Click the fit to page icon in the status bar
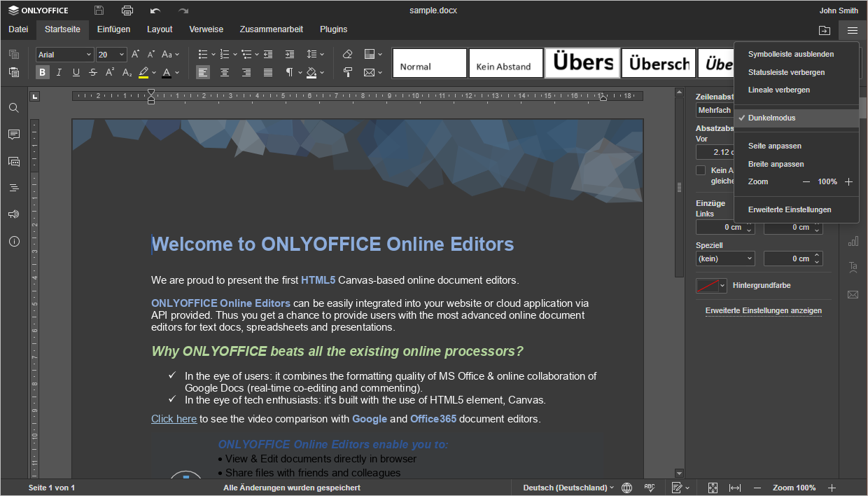This screenshot has height=496, width=868. pyautogui.click(x=713, y=488)
